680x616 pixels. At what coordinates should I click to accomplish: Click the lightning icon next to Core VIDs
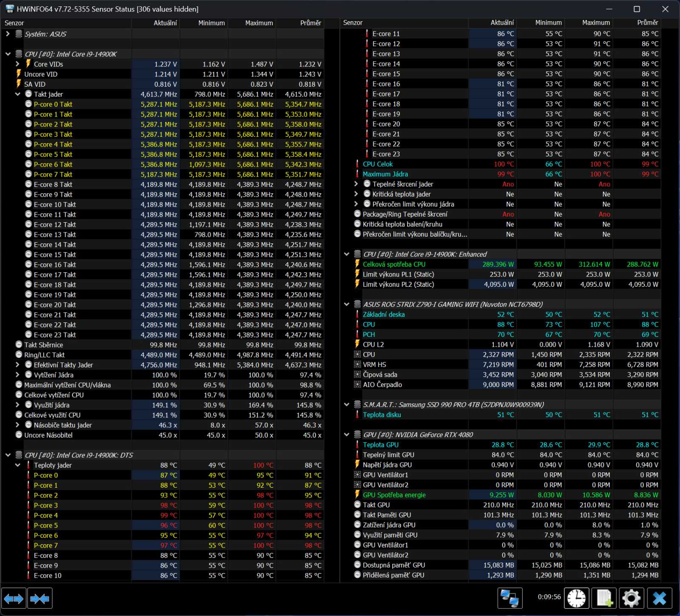[28, 64]
